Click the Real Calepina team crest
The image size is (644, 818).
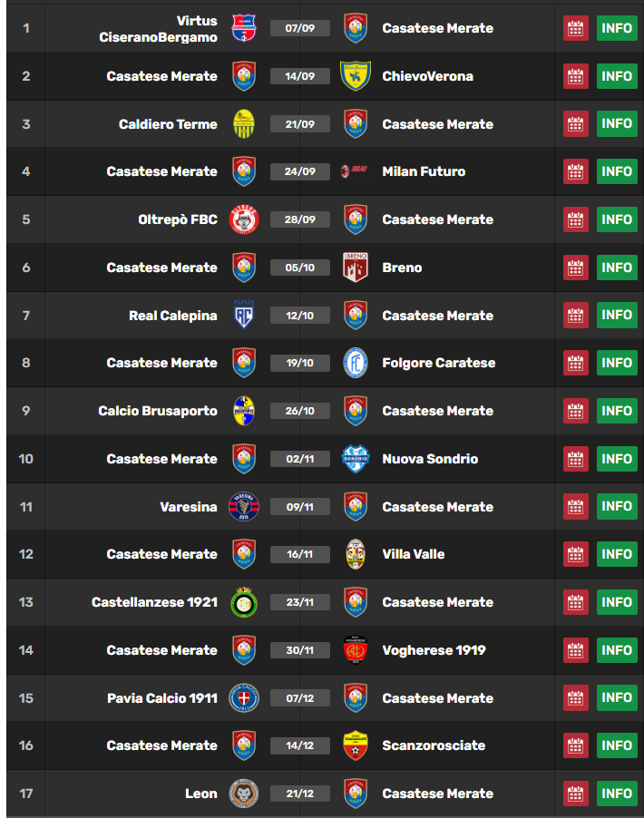coord(243,316)
